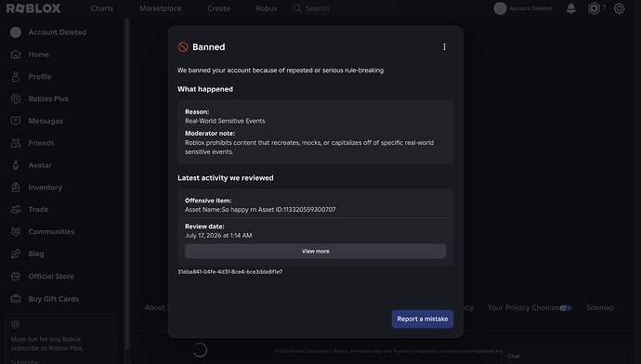This screenshot has width=641, height=364.
Task: Click the sidebar Account Deleted avatar
Action: [x=16, y=32]
